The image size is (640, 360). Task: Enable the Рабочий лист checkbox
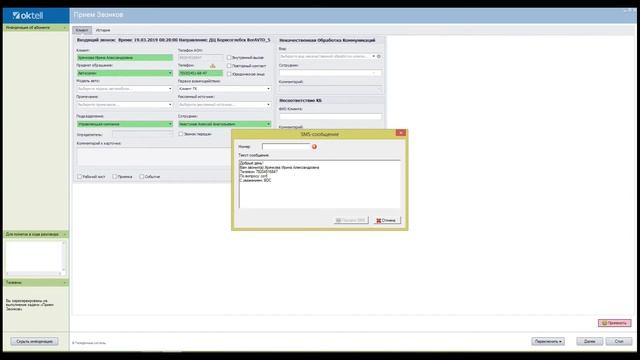[80, 177]
